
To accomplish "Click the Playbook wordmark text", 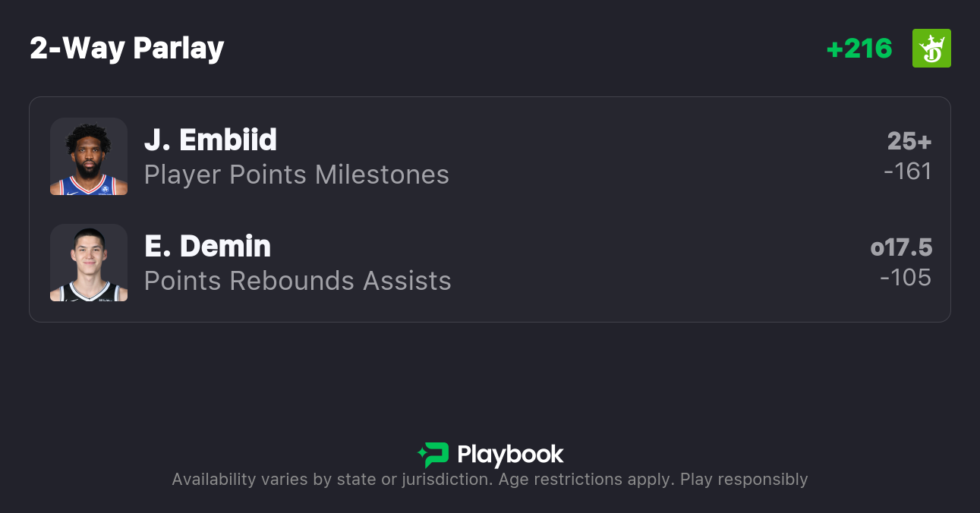I will coord(510,455).
